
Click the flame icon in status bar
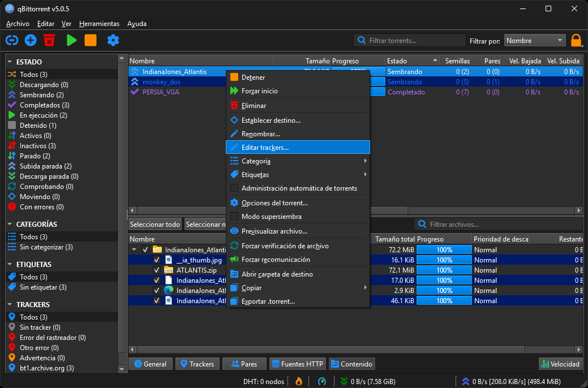coord(299,381)
